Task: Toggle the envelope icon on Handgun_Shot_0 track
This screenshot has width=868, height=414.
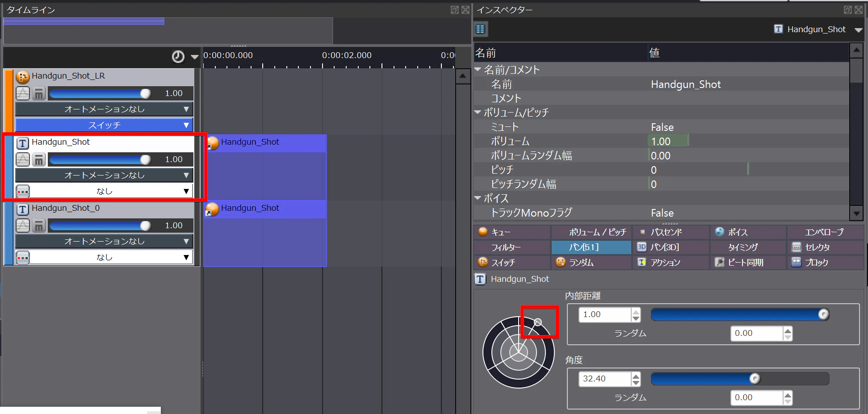Action: tap(23, 226)
